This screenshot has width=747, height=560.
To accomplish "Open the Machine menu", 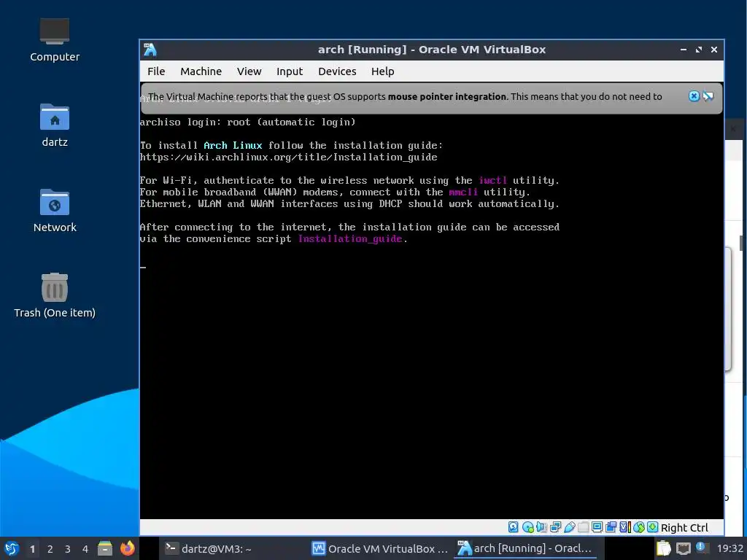I will click(x=201, y=71).
